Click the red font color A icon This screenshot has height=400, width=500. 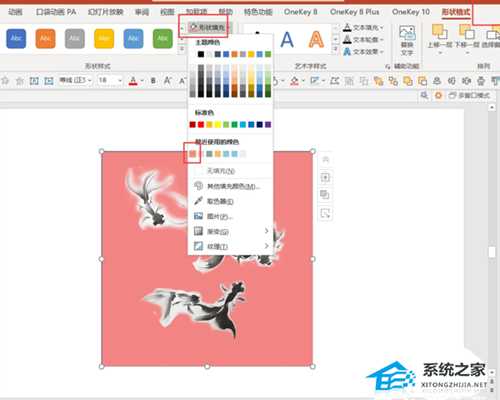pos(133,81)
